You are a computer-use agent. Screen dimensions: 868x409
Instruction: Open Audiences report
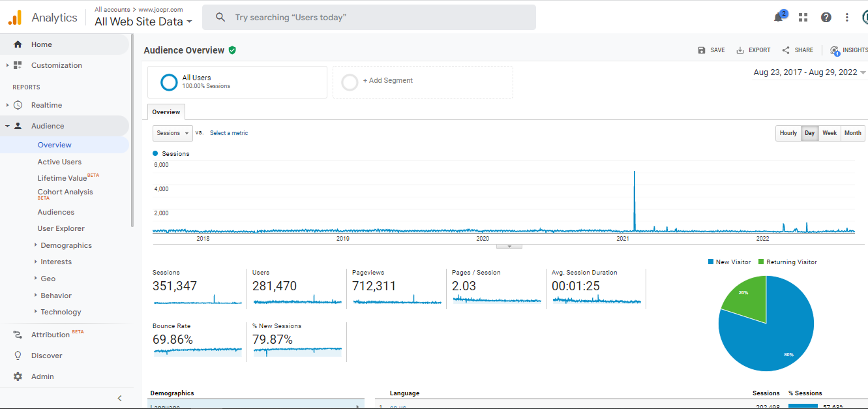click(x=56, y=212)
